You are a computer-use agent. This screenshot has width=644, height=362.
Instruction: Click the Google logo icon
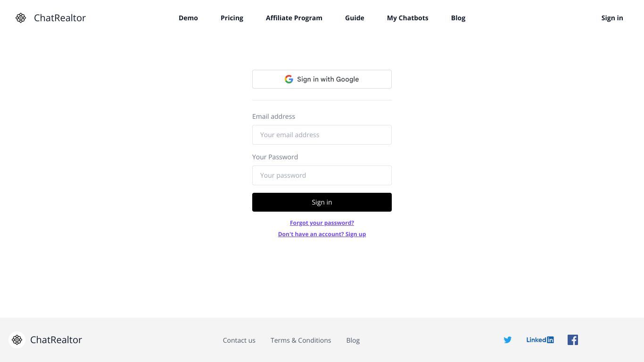[x=289, y=79]
